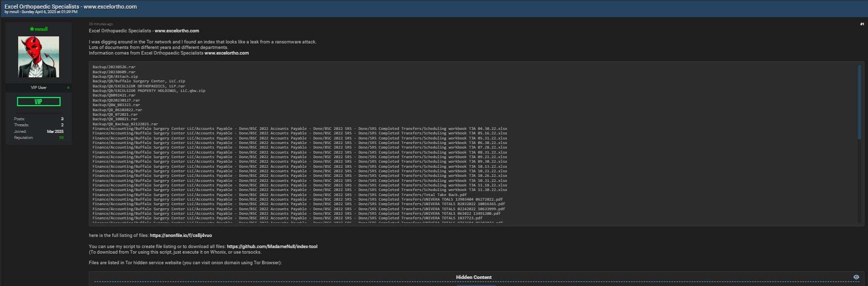Open the excelortho.com link after 'Information comes from'
Image resolution: width=868 pixels, height=286 pixels.
click(226, 53)
